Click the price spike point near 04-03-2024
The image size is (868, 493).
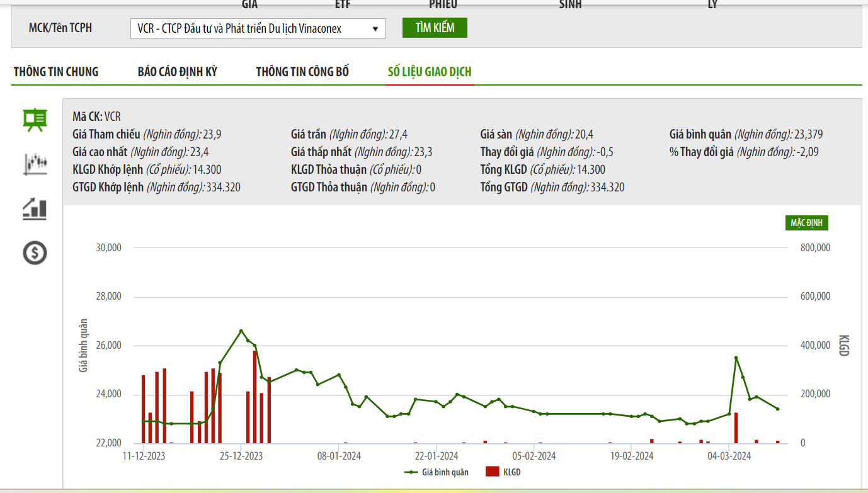[x=736, y=358]
